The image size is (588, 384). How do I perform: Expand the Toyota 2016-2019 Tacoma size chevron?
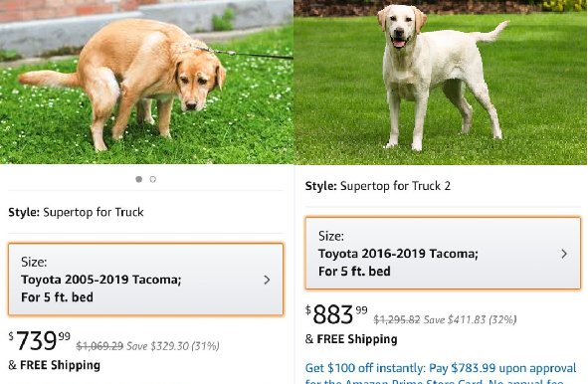pos(564,254)
